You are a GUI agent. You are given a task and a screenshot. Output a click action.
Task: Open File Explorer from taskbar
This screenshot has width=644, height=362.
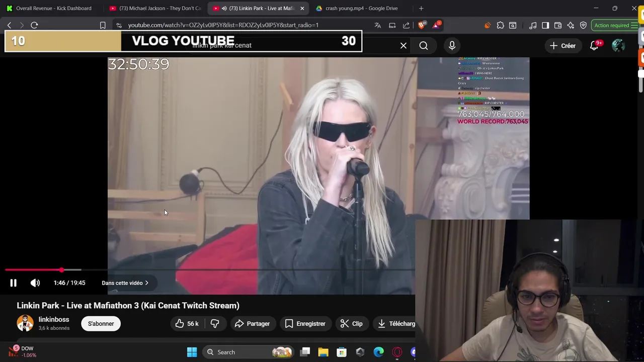323,352
